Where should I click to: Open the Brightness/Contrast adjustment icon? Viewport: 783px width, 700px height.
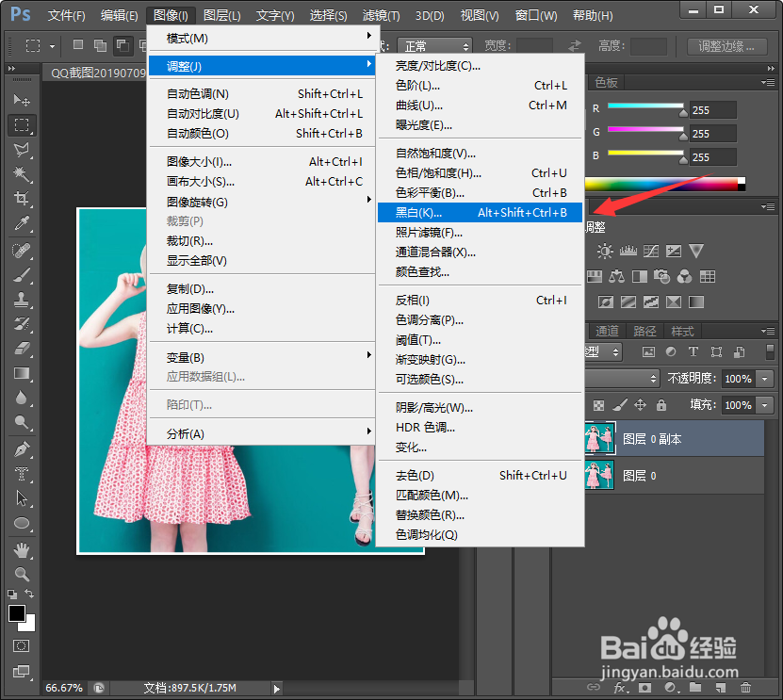tap(605, 250)
